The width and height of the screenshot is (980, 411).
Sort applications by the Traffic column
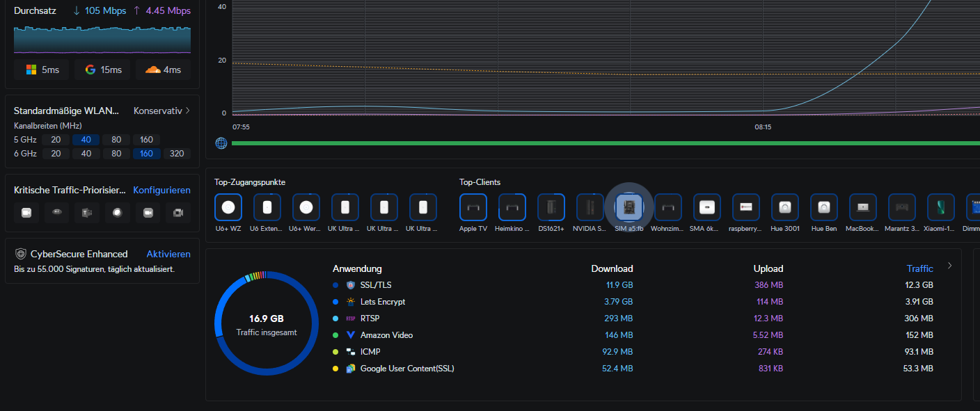920,268
